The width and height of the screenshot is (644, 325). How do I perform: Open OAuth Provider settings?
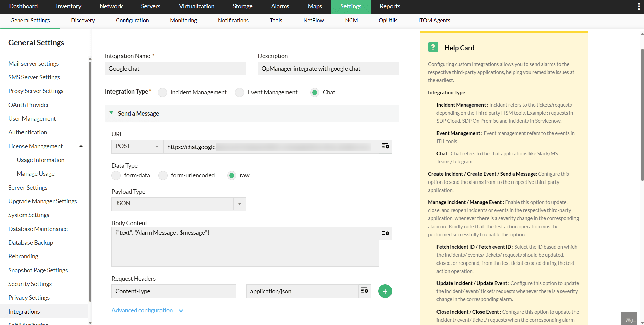click(x=29, y=105)
